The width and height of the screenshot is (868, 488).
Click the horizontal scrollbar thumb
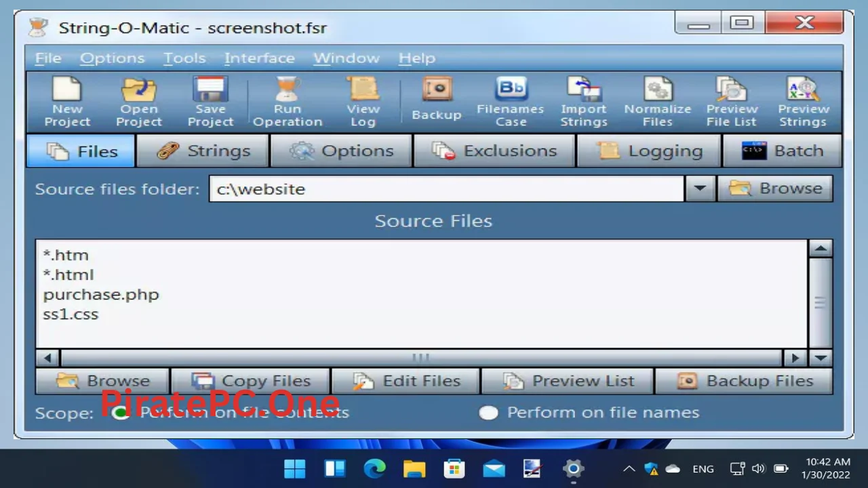point(420,357)
